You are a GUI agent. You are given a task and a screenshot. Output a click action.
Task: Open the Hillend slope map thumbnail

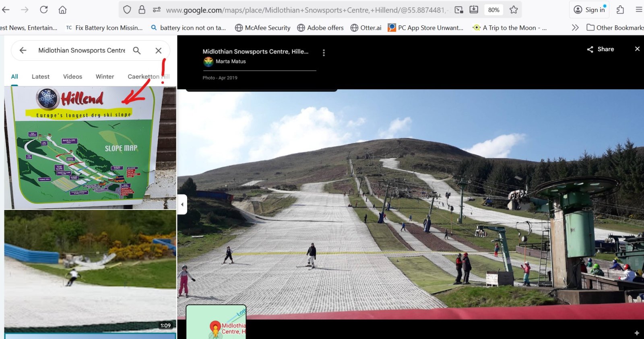click(x=90, y=148)
